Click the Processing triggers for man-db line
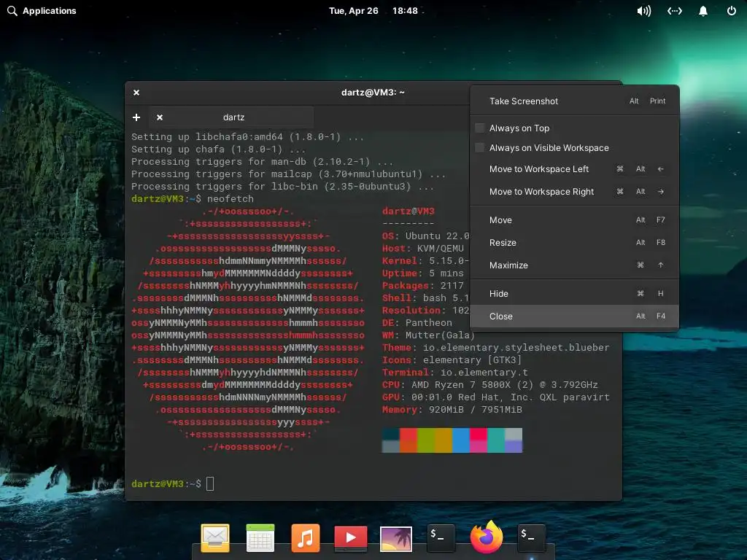The image size is (747, 560). (x=262, y=162)
